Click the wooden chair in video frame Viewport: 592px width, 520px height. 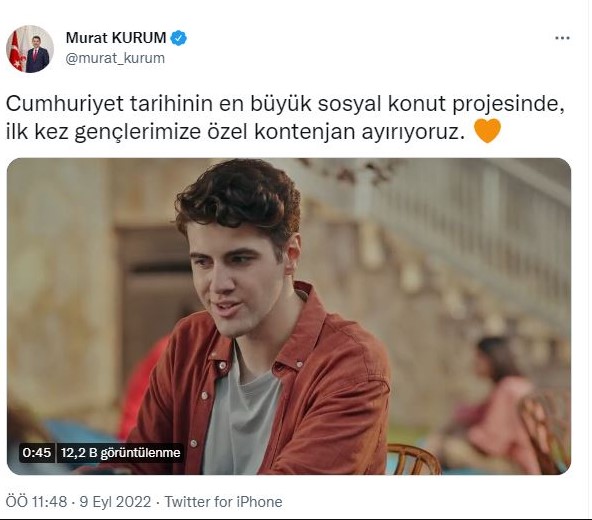[x=413, y=459]
